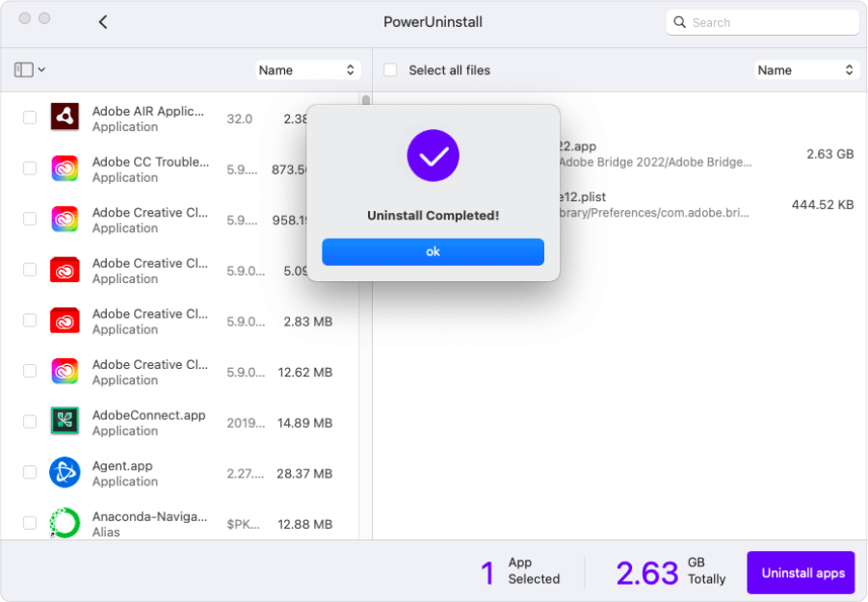Image resolution: width=868 pixels, height=602 pixels.
Task: Click the 444.52 KB plist file size
Action: (823, 205)
